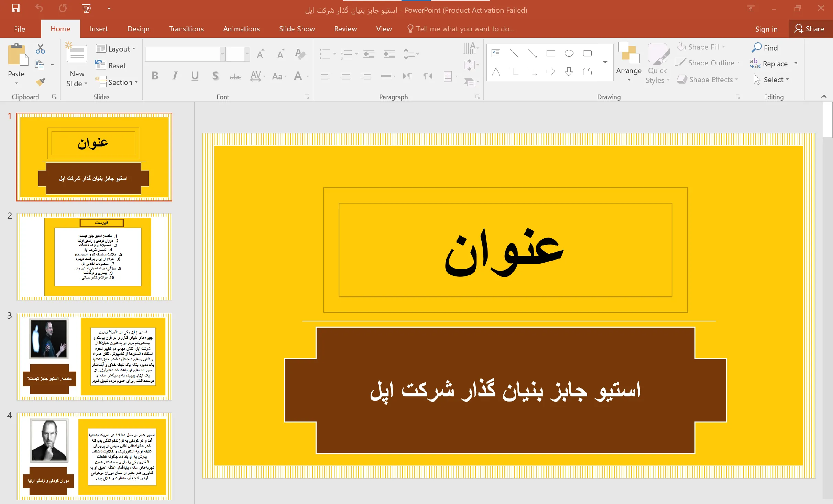The image size is (833, 504).
Task: Undo the last action in the quick access toolbar
Action: (x=39, y=8)
